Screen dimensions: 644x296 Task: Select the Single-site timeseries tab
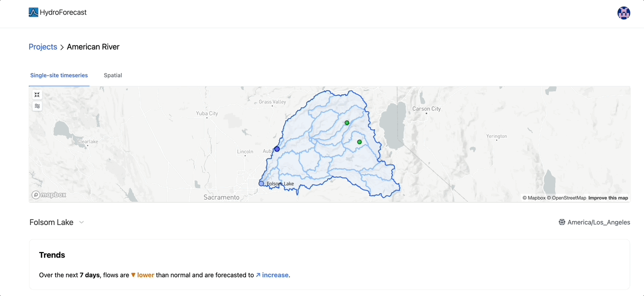click(59, 75)
